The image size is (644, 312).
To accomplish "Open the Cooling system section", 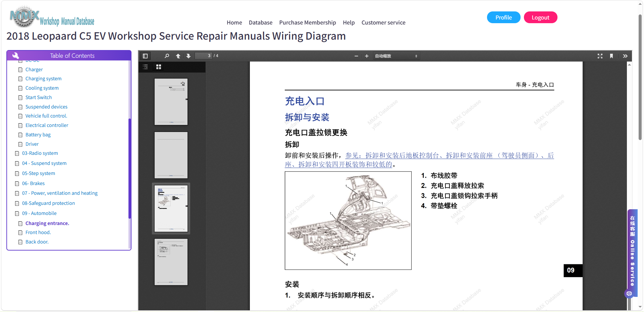I will tap(42, 88).
